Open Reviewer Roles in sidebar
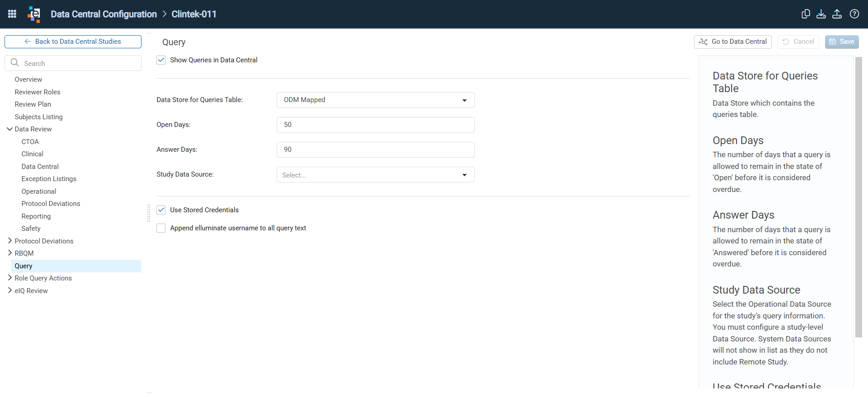This screenshot has height=397, width=868. pyautogui.click(x=38, y=92)
